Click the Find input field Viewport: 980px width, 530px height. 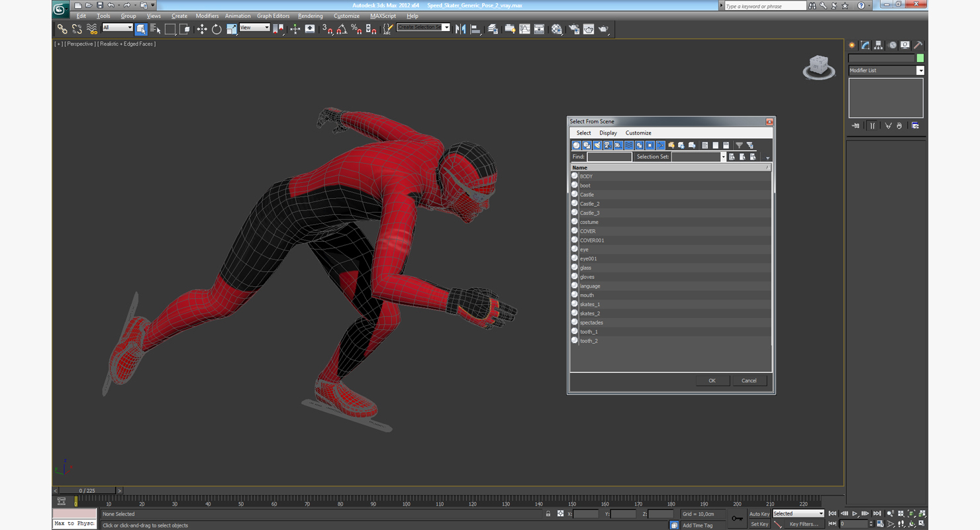click(609, 157)
